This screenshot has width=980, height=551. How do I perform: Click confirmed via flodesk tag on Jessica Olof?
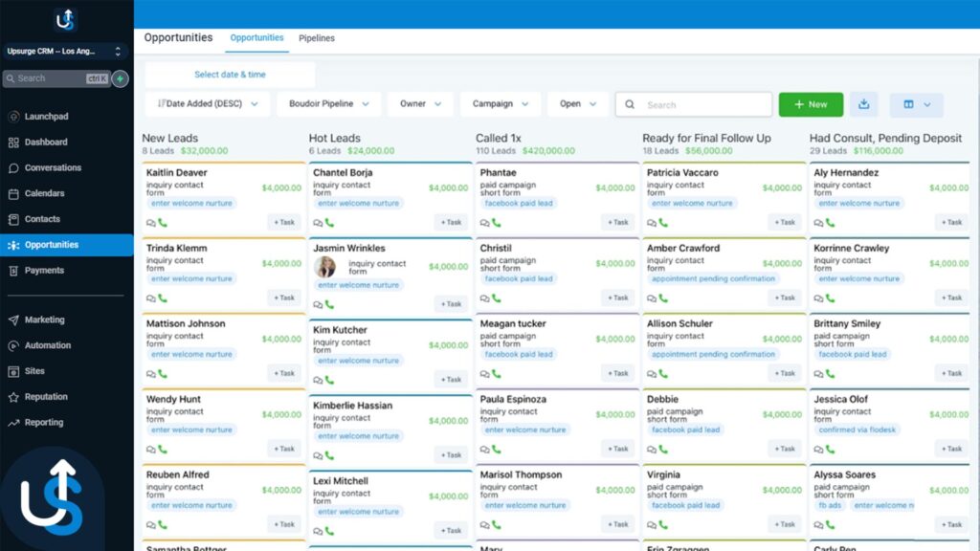(857, 430)
